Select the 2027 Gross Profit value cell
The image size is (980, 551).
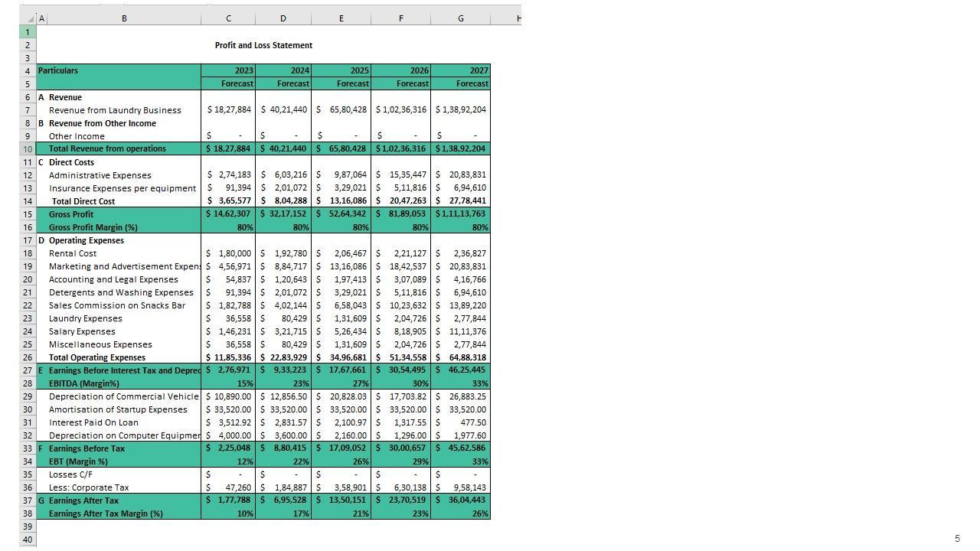pos(460,214)
